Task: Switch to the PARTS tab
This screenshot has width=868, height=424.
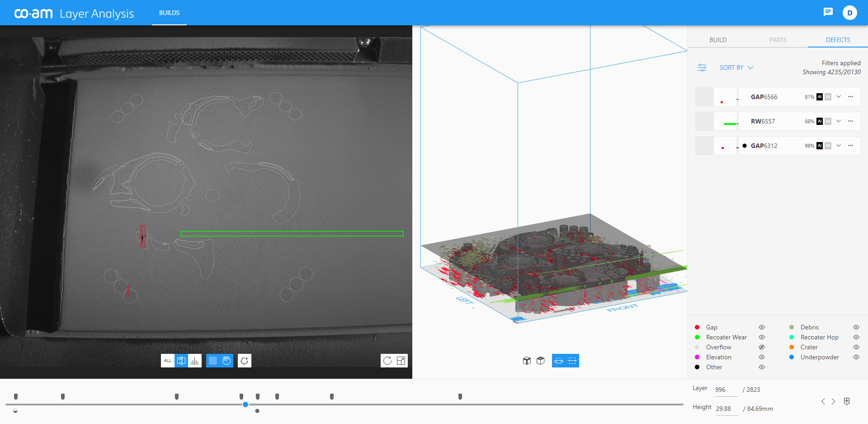Action: (x=778, y=40)
